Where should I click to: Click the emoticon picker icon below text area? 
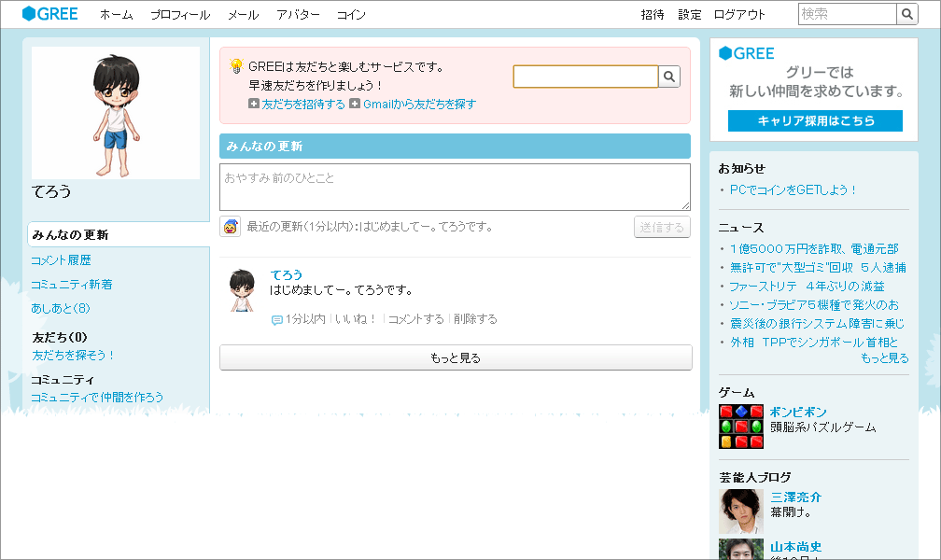(230, 226)
